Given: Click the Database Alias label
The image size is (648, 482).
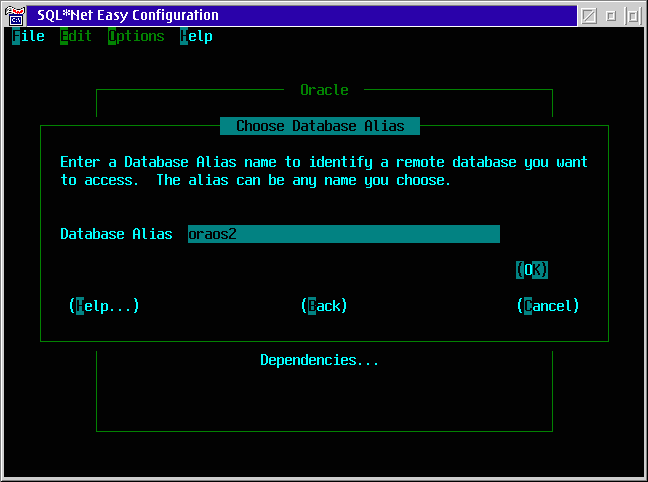Looking at the screenshot, I should point(116,234).
